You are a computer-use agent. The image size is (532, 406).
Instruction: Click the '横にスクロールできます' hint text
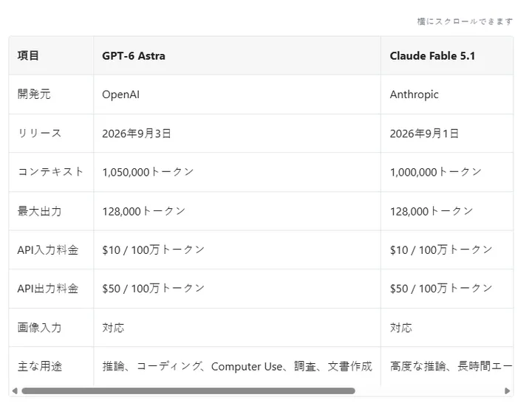465,21
